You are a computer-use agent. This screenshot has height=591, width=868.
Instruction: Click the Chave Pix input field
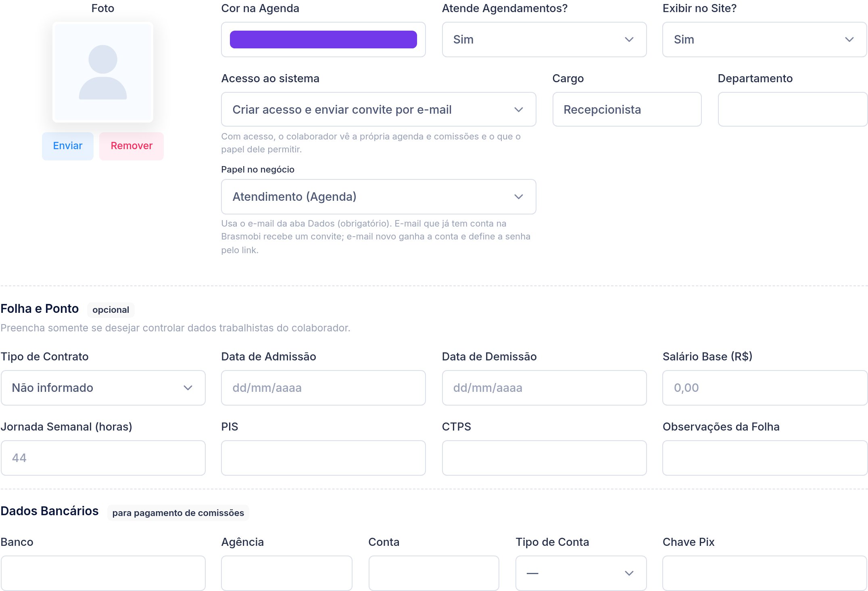pos(765,573)
